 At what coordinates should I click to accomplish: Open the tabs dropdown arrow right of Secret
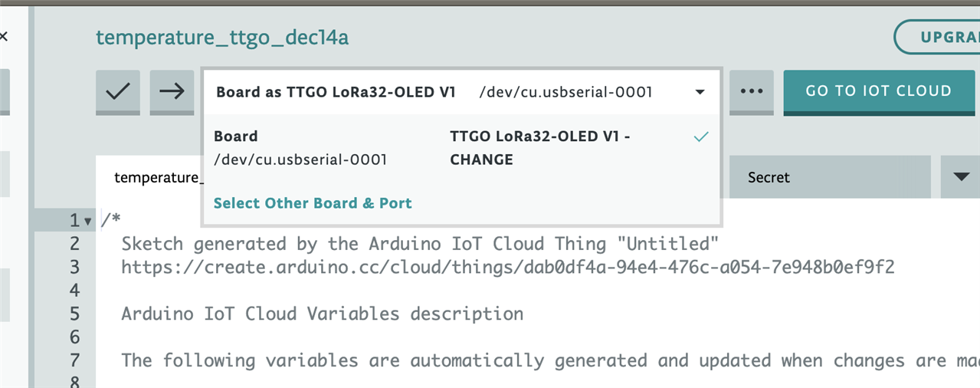tap(961, 177)
